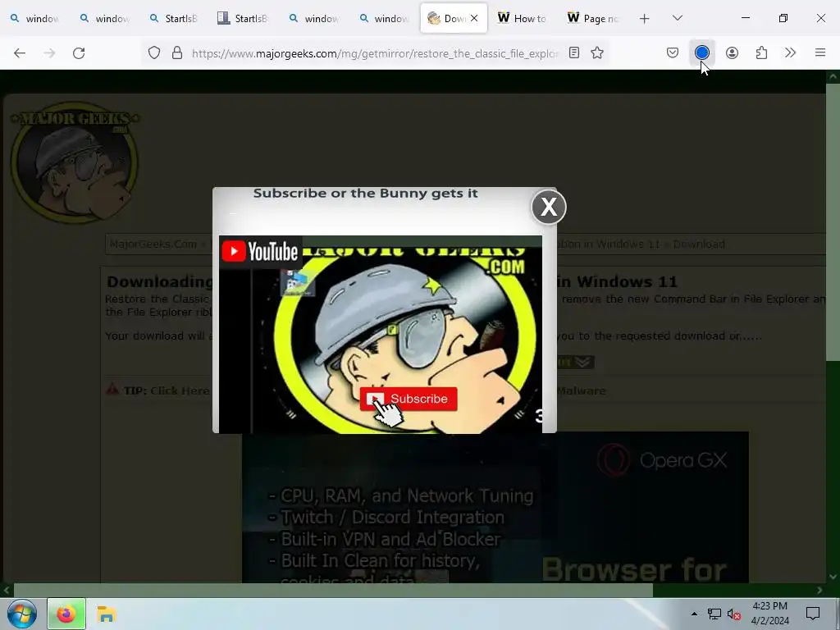Open the extensions puzzle icon

pyautogui.click(x=761, y=52)
